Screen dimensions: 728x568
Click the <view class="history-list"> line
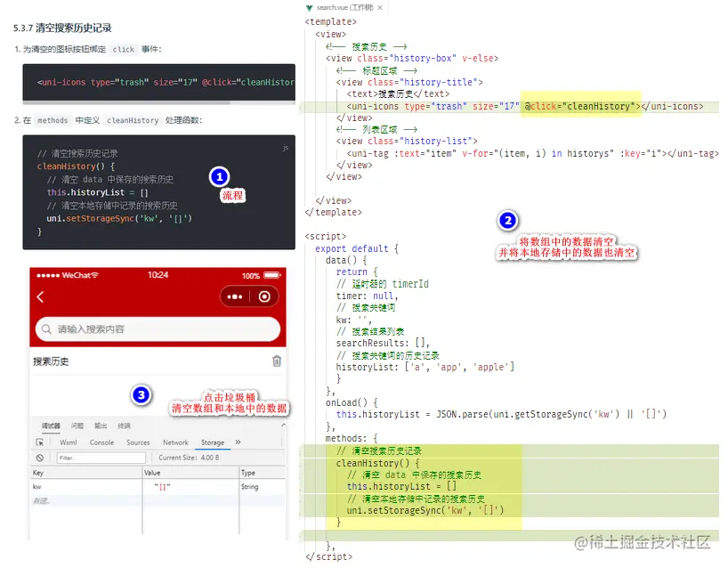click(407, 141)
